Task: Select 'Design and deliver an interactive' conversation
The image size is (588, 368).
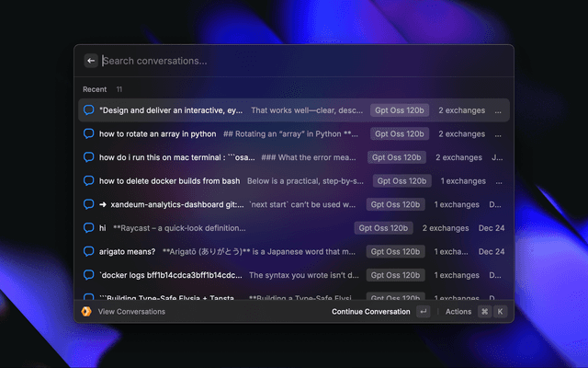Action: [x=171, y=110]
